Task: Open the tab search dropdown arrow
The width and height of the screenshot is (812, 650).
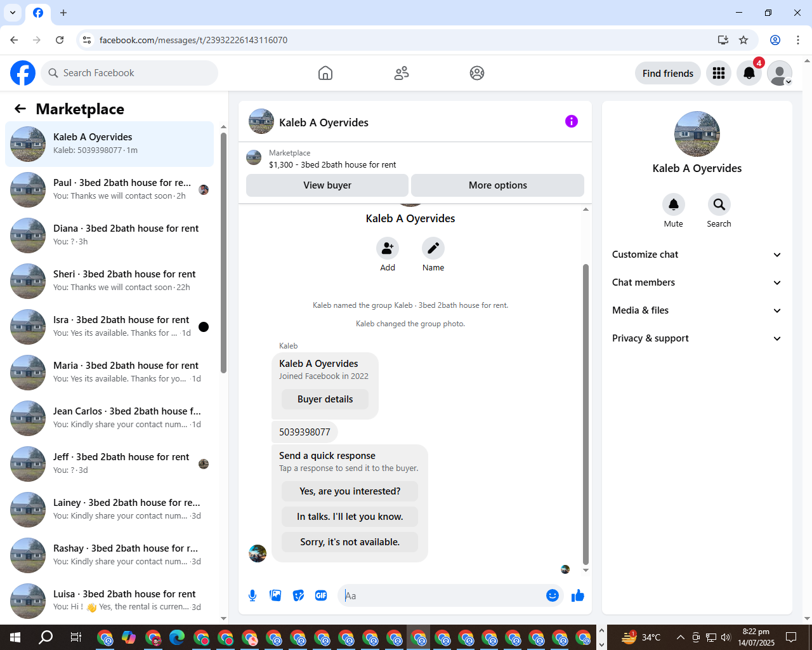Action: tap(13, 13)
